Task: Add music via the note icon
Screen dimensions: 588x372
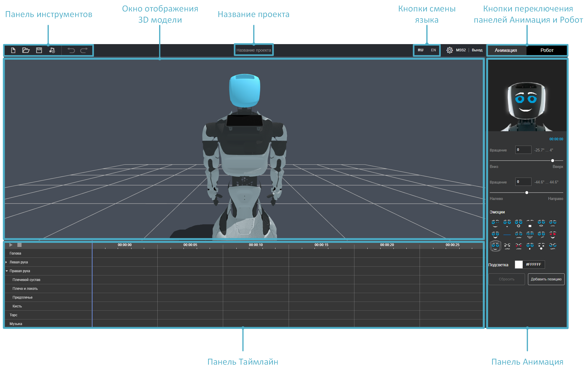Action: (52, 50)
